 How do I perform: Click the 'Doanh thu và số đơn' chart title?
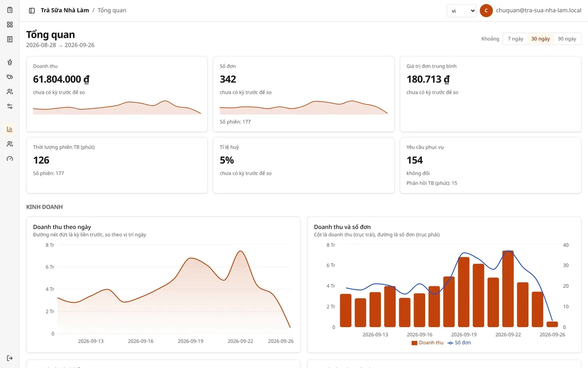342,227
